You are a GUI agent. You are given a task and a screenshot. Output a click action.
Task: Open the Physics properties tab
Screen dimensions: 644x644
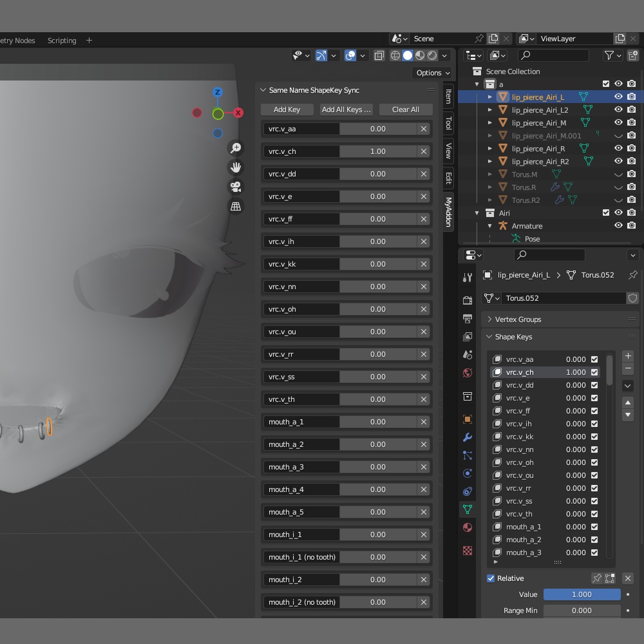point(468,473)
